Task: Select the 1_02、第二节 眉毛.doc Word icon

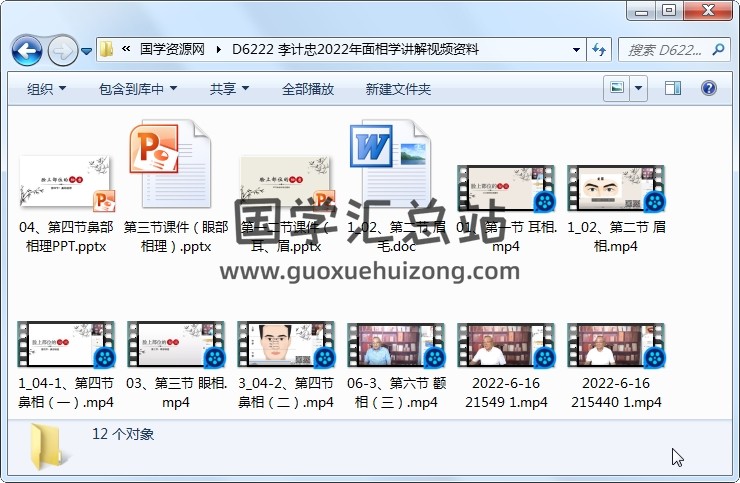Action: [x=390, y=164]
